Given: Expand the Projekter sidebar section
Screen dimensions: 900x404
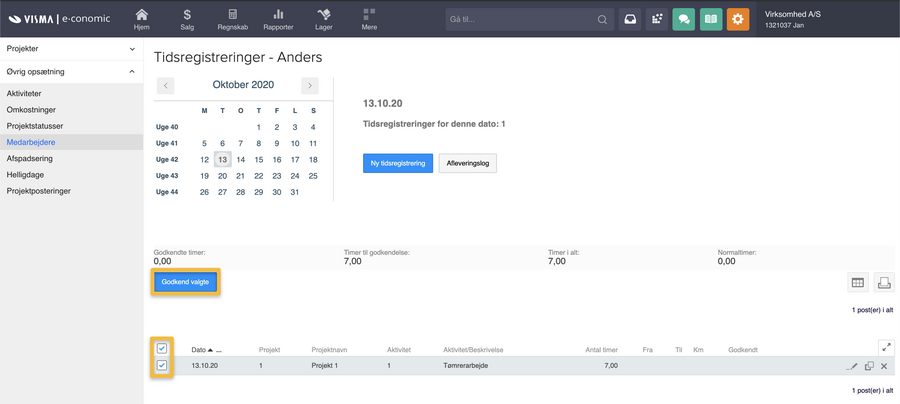Looking at the screenshot, I should (x=132, y=49).
